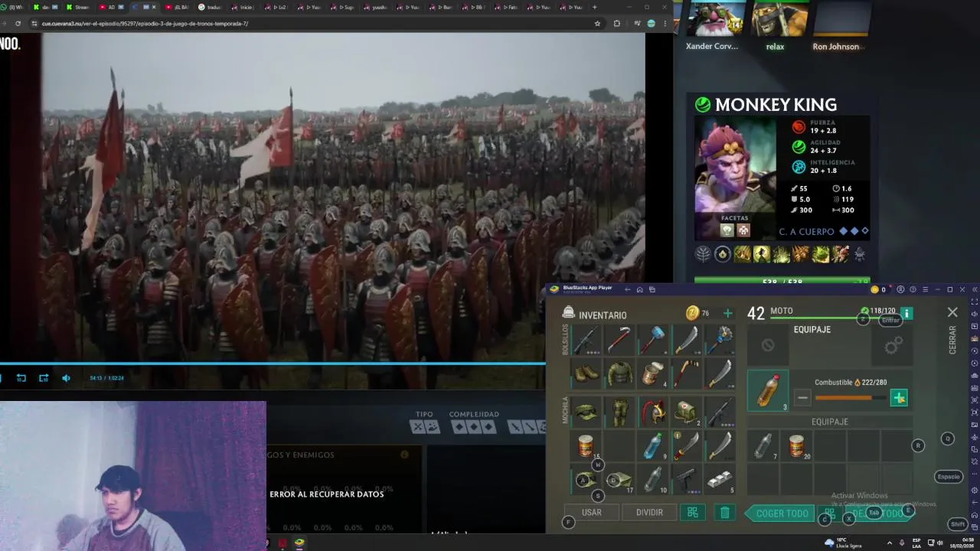Select the fuel bottle in the Moto panel
This screenshot has height=551, width=980.
pos(768,390)
